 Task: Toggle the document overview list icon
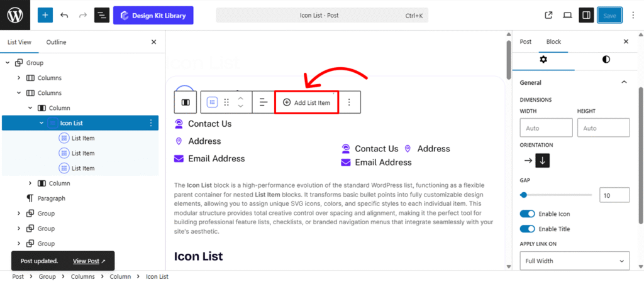click(x=102, y=15)
